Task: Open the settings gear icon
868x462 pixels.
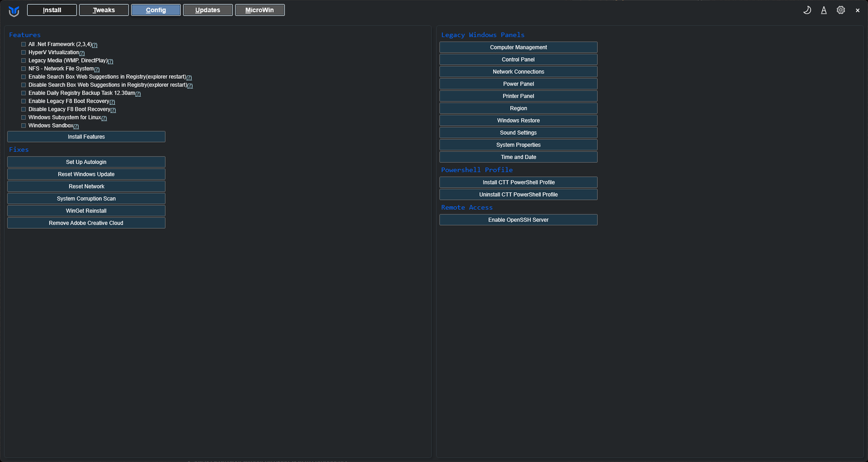Action: 841,10
